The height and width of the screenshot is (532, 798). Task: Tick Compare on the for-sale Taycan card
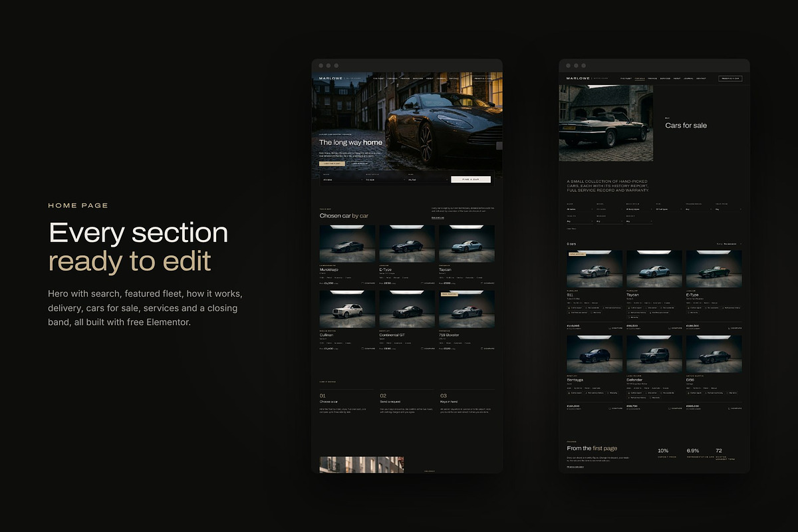[x=675, y=328]
